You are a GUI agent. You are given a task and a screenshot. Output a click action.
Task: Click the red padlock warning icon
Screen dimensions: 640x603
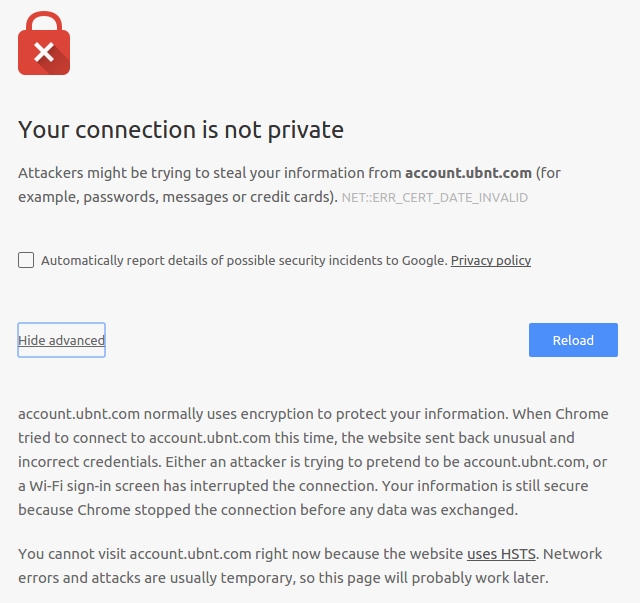[44, 43]
